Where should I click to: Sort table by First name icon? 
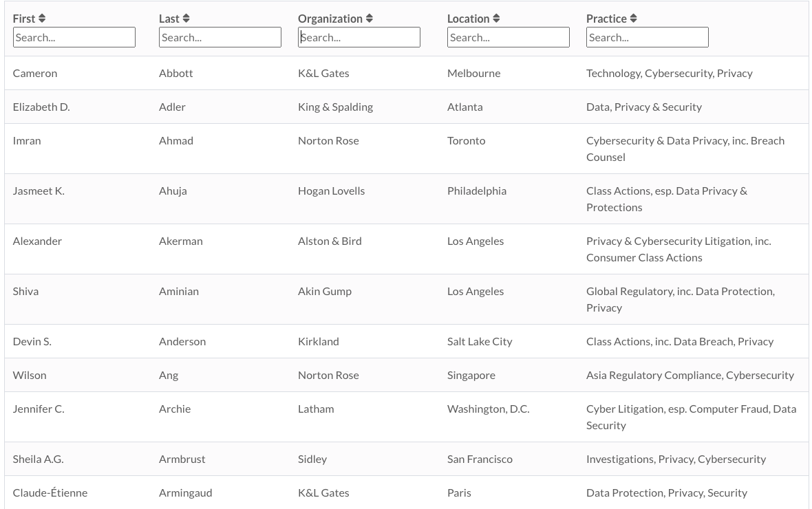[x=42, y=19]
